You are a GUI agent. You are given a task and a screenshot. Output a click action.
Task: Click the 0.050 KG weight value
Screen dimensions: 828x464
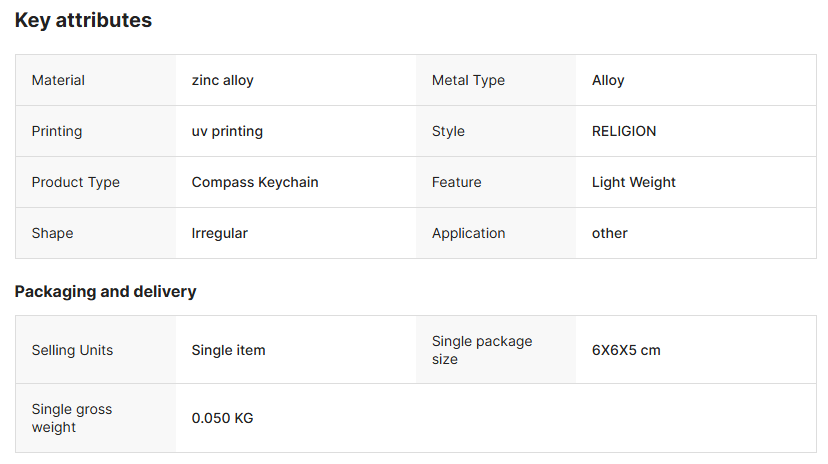(x=222, y=418)
